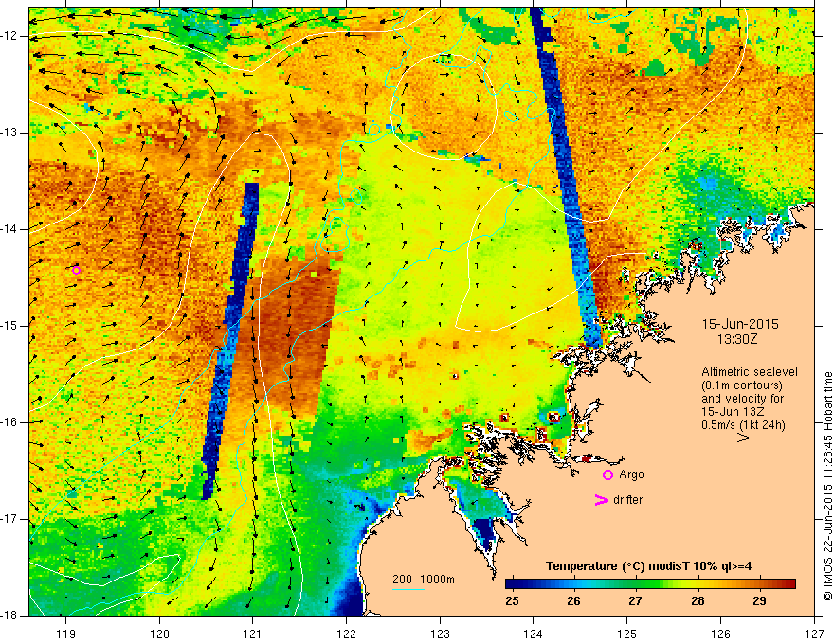Click the longitude label "125"

point(627,634)
